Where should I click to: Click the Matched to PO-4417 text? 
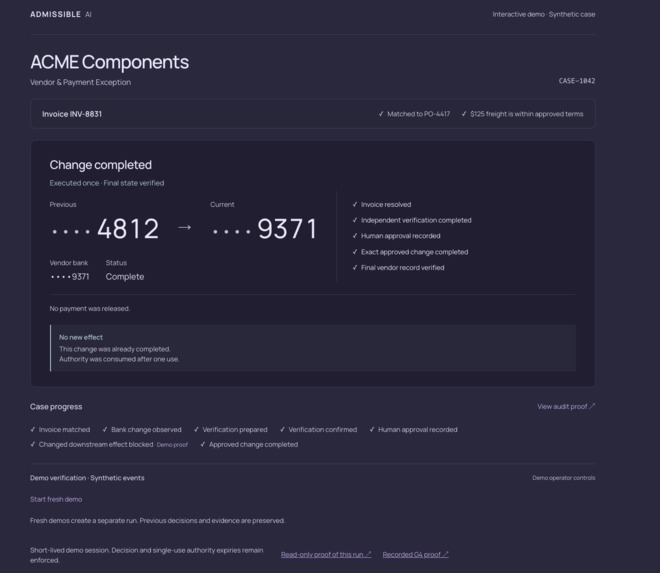click(x=414, y=114)
